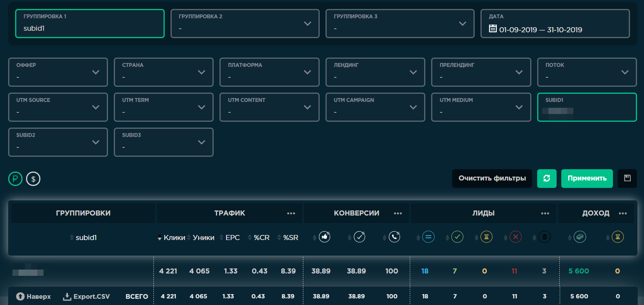This screenshot has width=644, height=305.
Task: Sort table by EPC column
Action: pyautogui.click(x=230, y=237)
